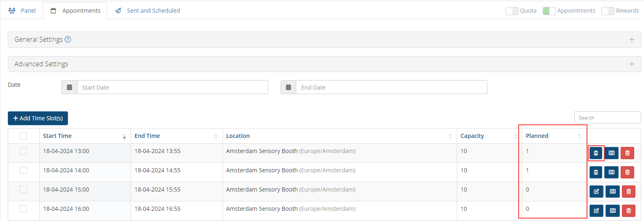Screen dimensions: 644x221
Task: Click the General Settings help icon
Action: [x=68, y=39]
